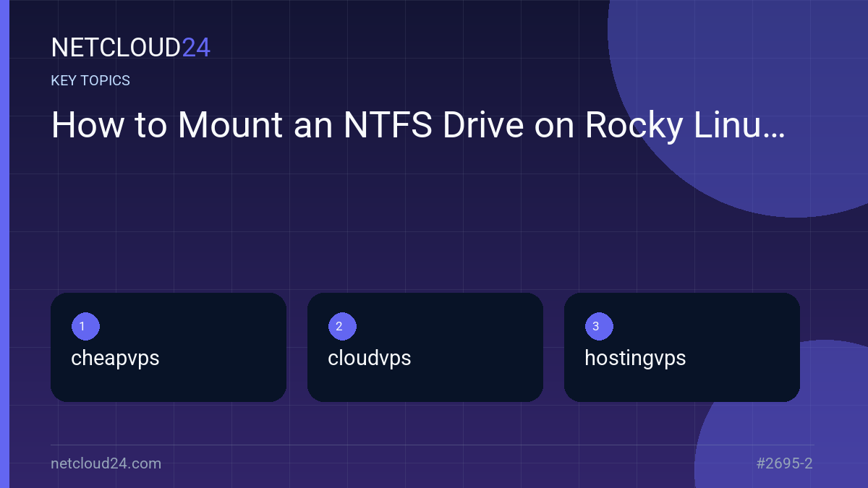The height and width of the screenshot is (488, 868).
Task: Click the hostingvps label
Action: (x=635, y=359)
